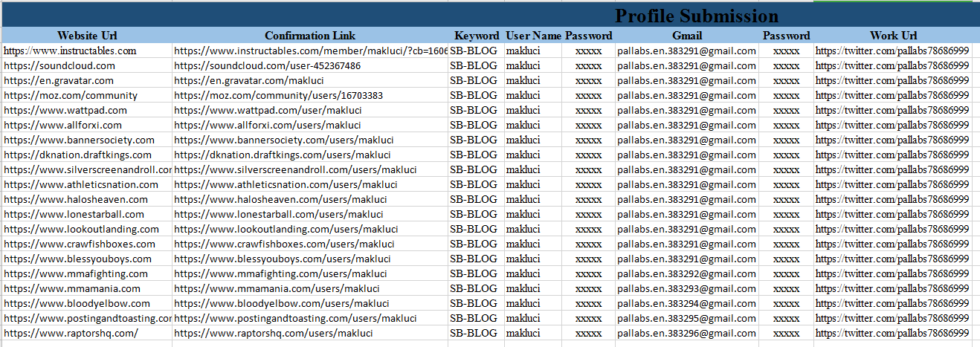The height and width of the screenshot is (347, 980).
Task: Click the Profile Submission title cell
Action: point(696,16)
